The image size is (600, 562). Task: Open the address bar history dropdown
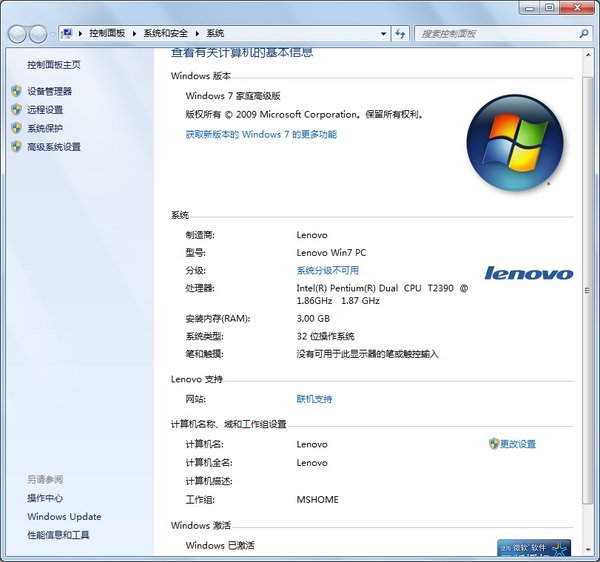point(383,34)
